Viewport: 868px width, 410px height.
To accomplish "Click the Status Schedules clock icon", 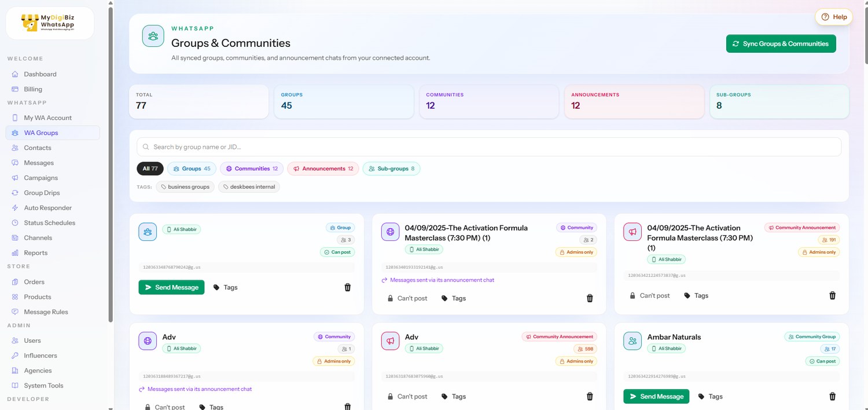I will tap(15, 223).
